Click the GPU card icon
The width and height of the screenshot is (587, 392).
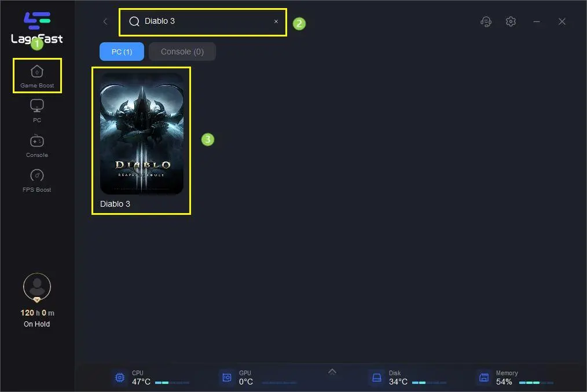tap(227, 378)
